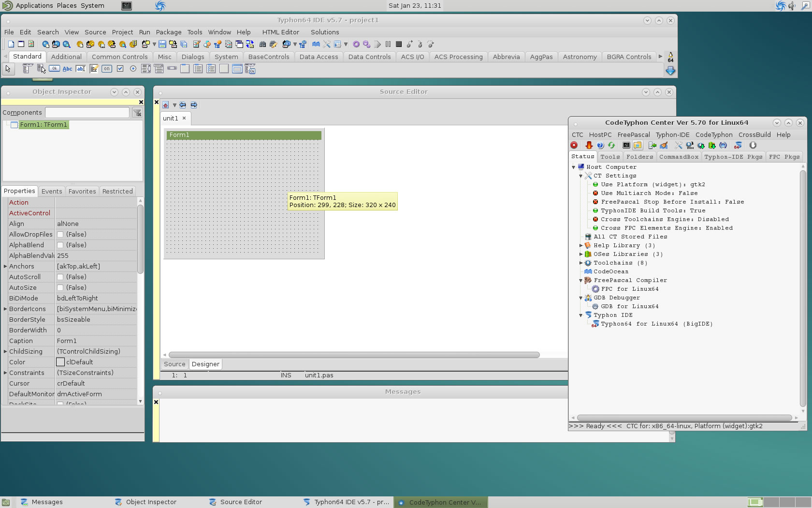This screenshot has height=508, width=812.
Task: Select the TRadioButton component in palette
Action: coord(133,69)
